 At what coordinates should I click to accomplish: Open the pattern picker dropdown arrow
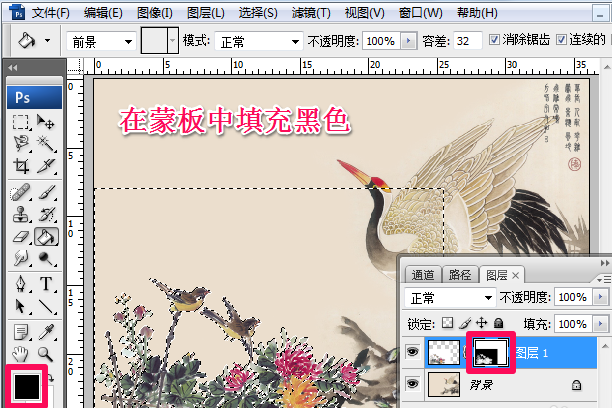(x=173, y=40)
